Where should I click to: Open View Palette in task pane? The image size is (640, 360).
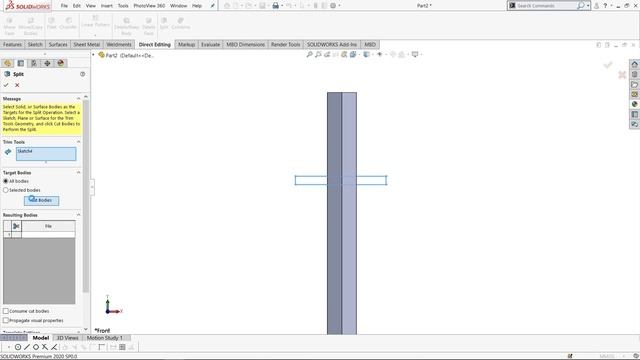634,94
